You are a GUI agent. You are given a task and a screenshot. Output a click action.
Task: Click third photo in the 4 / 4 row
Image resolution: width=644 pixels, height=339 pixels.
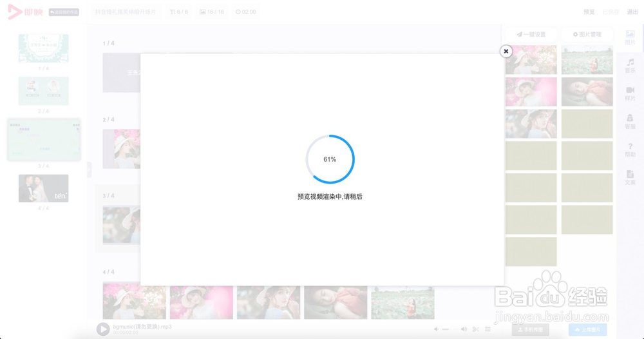click(269, 302)
